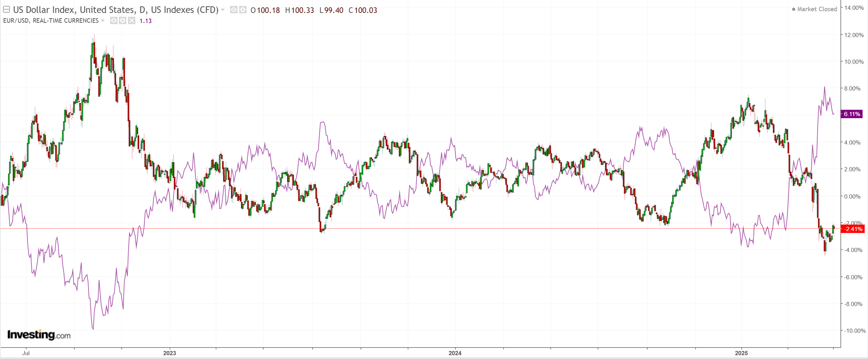The height and width of the screenshot is (359, 868).
Task: Open the US Dollar Index symbol dropdown arrow
Action: 223,10
